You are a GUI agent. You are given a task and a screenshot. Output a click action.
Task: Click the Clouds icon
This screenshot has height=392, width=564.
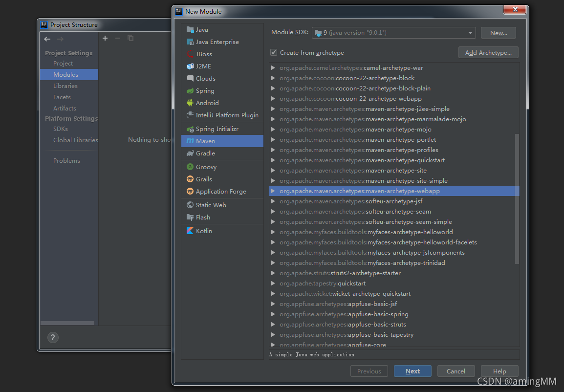[190, 78]
